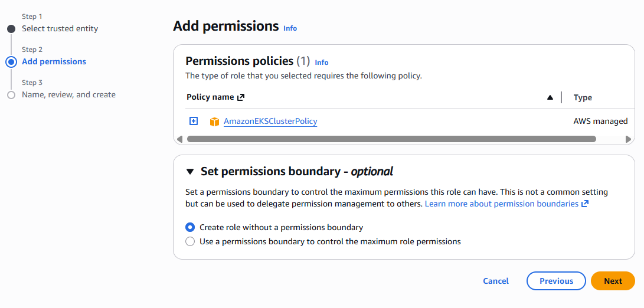Click the Previous button
Screen dimensions: 644x308
tap(556, 281)
